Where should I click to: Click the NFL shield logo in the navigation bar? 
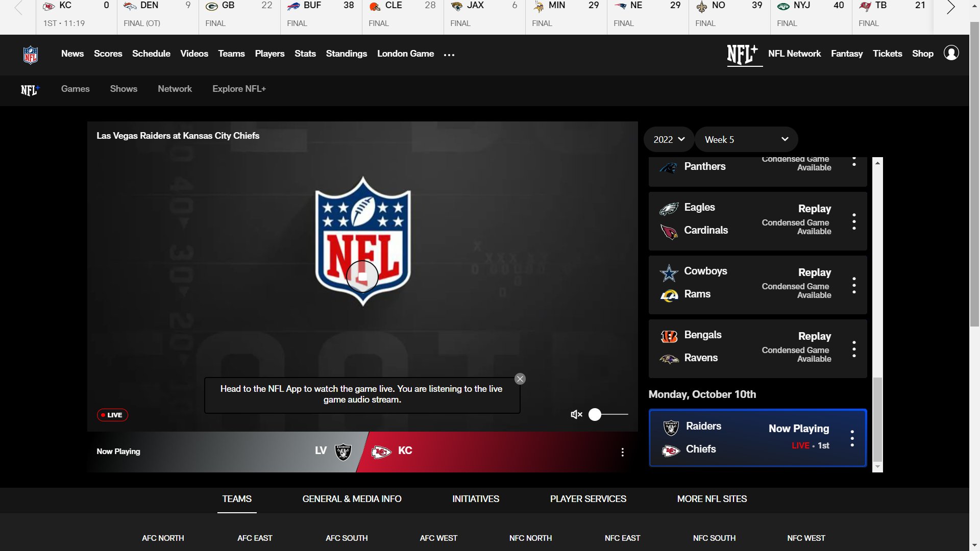[x=31, y=55]
